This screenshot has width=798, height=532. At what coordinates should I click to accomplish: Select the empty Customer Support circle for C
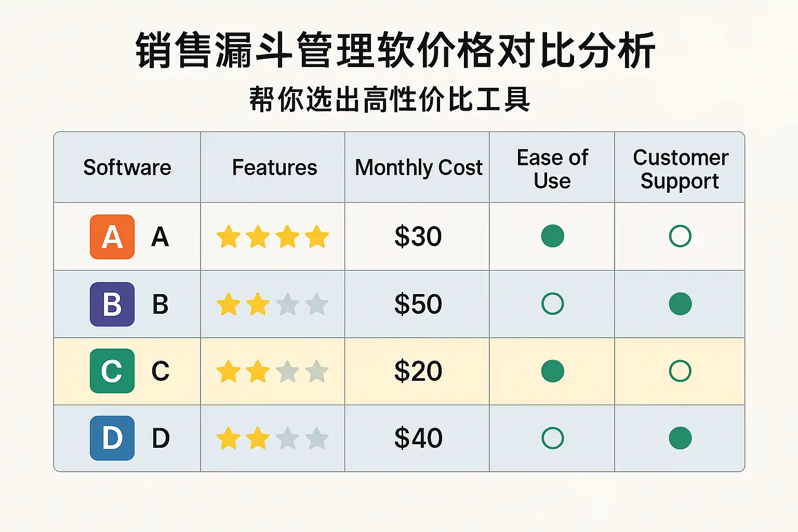(x=680, y=371)
